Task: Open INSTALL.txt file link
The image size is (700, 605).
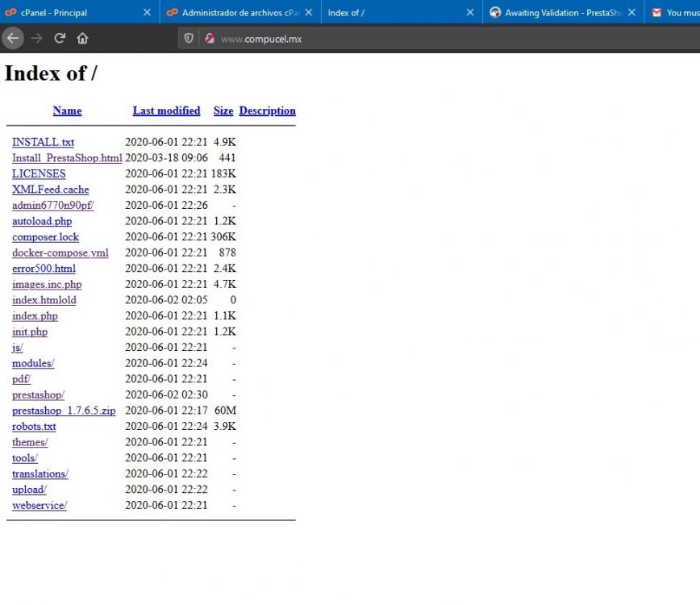Action: [x=43, y=142]
